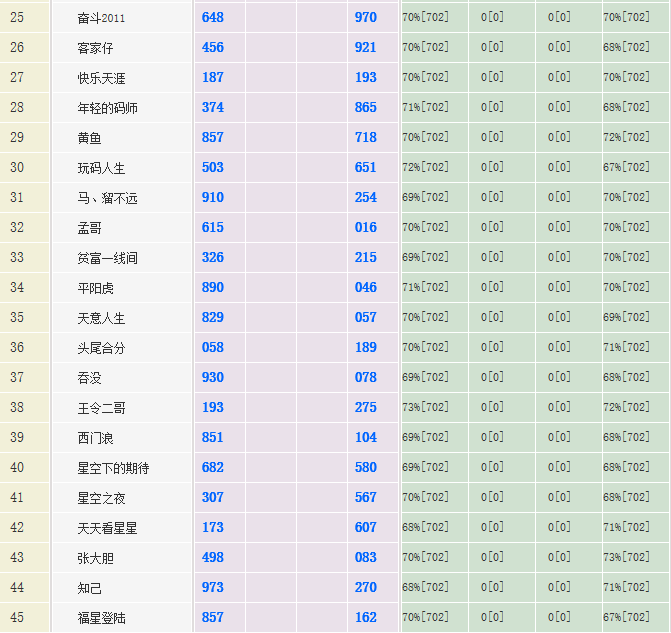
Task: Click number 973 in 知己 row
Action: click(212, 587)
